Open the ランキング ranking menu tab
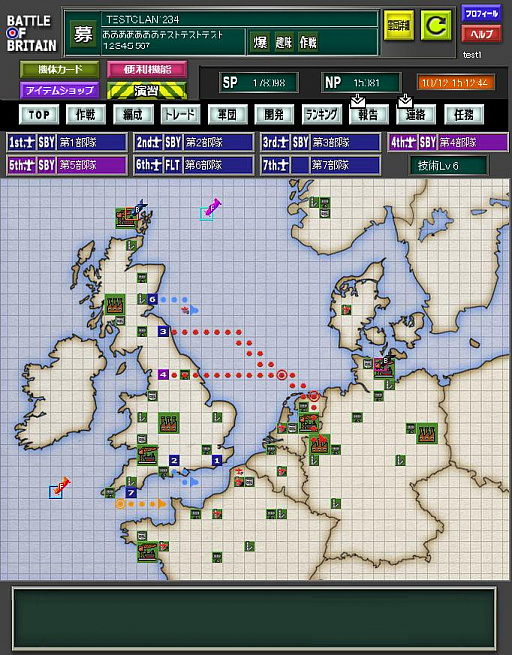512x655 pixels. (x=322, y=114)
